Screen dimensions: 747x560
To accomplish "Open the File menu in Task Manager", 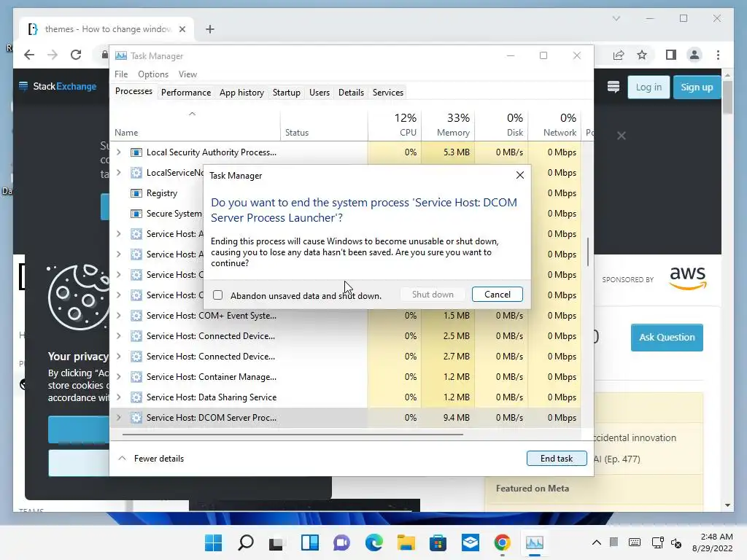I will [121, 74].
